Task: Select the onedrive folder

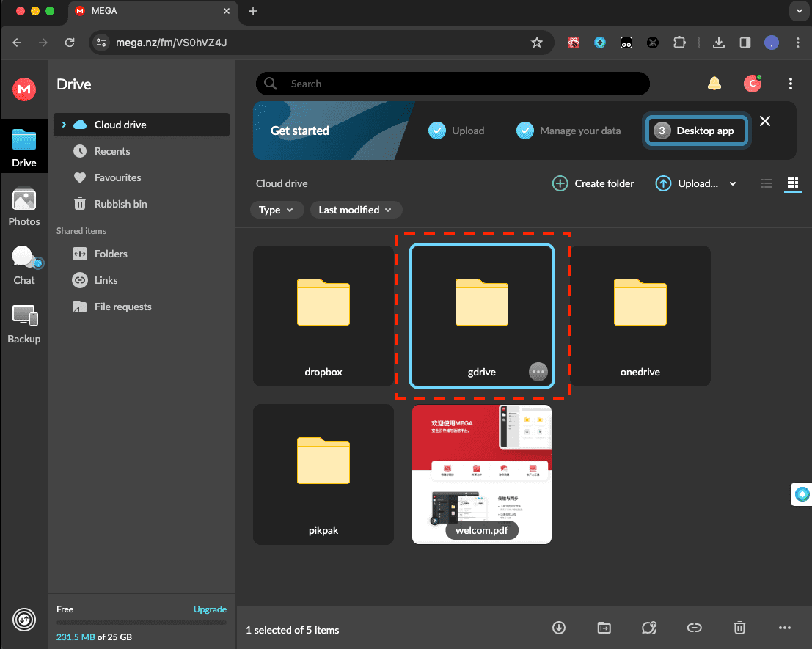Action: click(x=640, y=316)
